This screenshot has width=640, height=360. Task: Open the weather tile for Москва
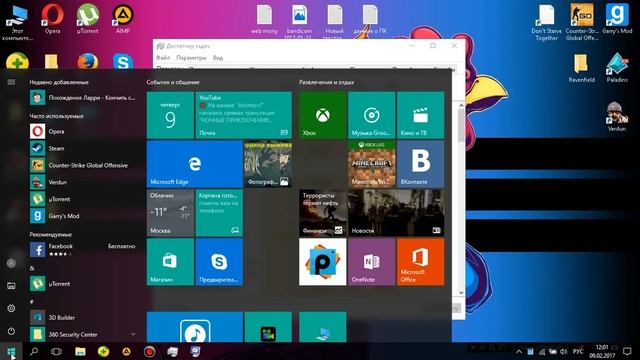pos(170,213)
